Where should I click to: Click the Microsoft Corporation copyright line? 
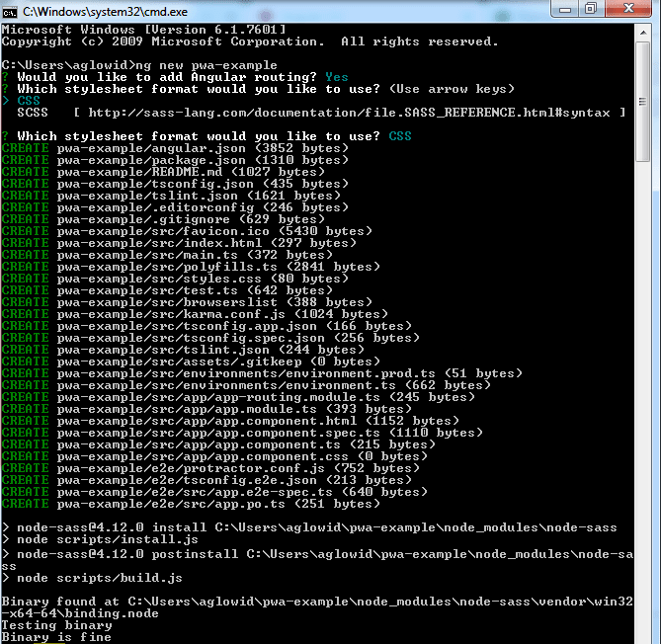[250, 41]
